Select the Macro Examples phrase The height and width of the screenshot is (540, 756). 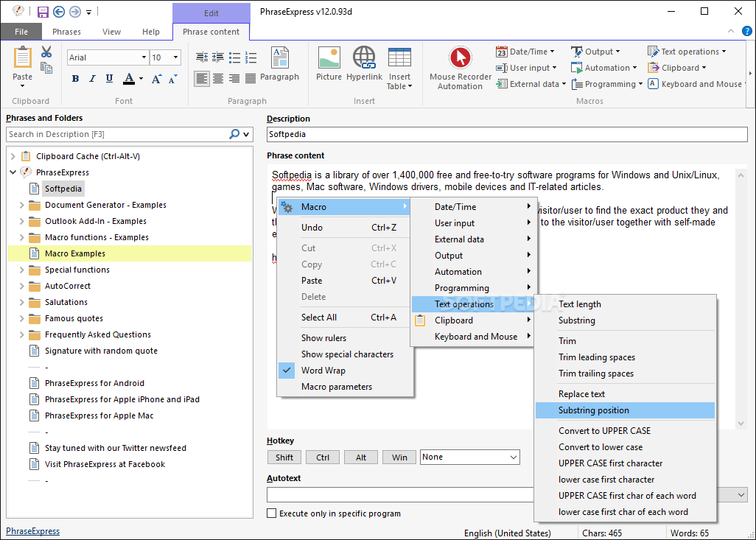[x=74, y=253]
